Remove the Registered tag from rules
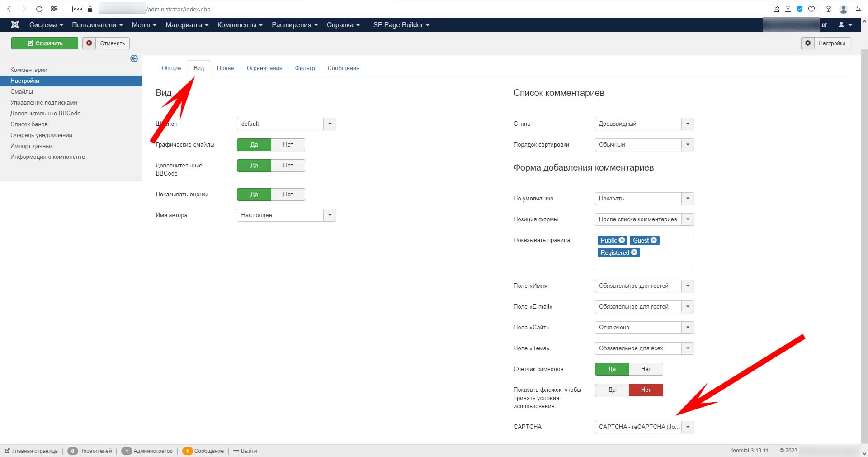 coord(634,252)
